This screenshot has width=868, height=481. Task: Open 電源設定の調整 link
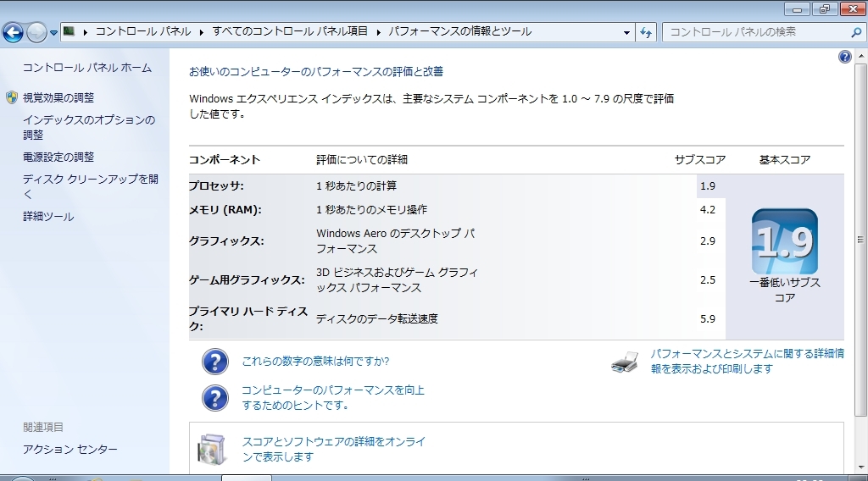point(58,157)
